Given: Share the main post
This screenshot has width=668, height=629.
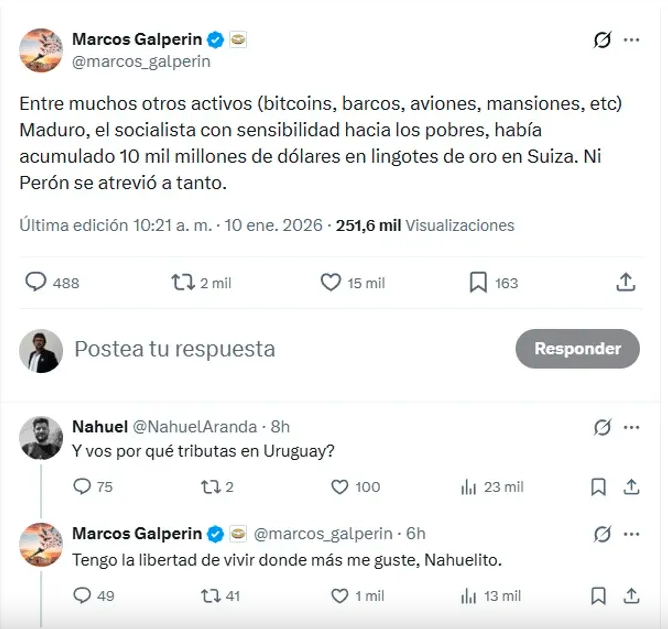Looking at the screenshot, I should tap(626, 283).
